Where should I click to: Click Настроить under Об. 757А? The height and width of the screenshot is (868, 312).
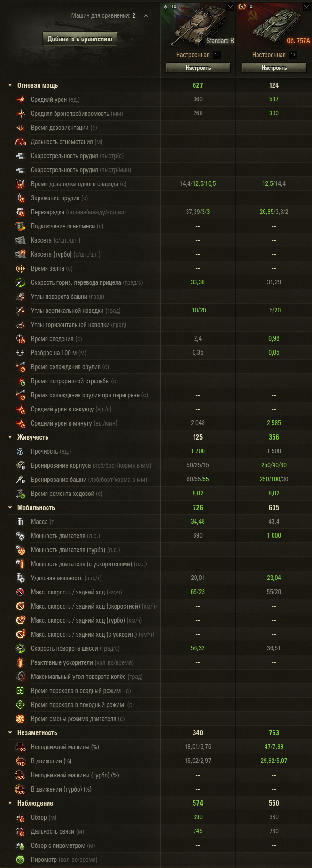coord(274,68)
